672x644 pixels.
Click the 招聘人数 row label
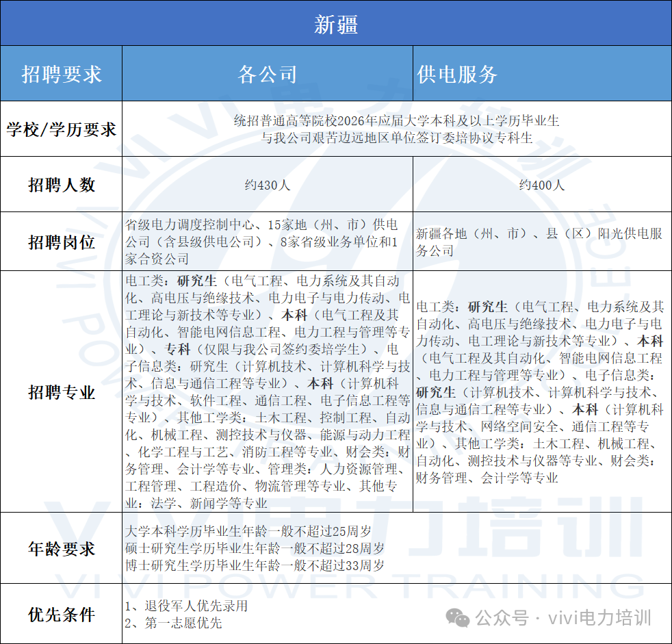(x=62, y=185)
